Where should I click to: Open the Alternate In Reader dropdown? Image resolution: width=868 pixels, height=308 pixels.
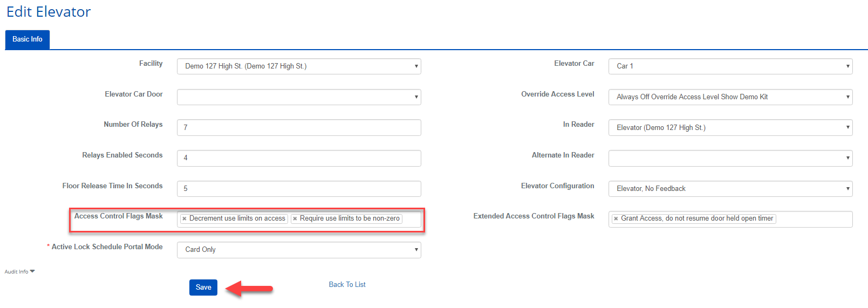point(730,158)
